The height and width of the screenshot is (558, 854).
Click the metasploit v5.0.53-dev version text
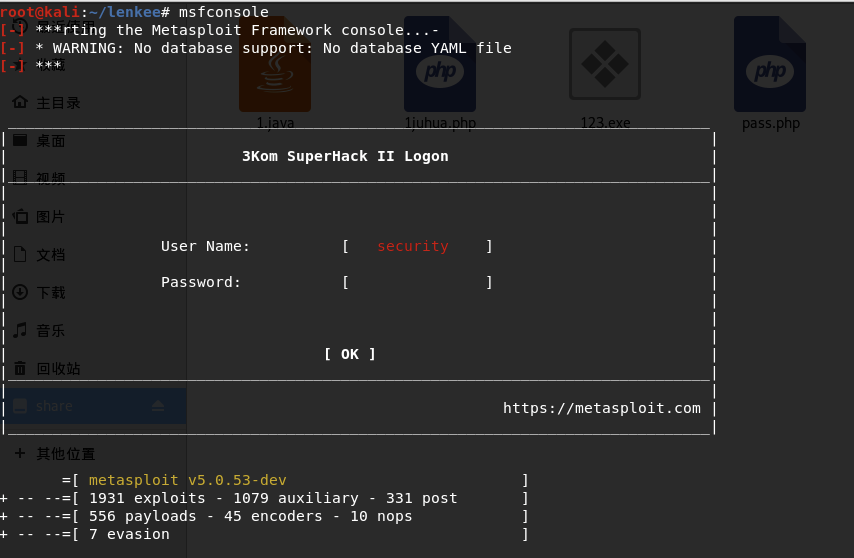[x=187, y=480]
